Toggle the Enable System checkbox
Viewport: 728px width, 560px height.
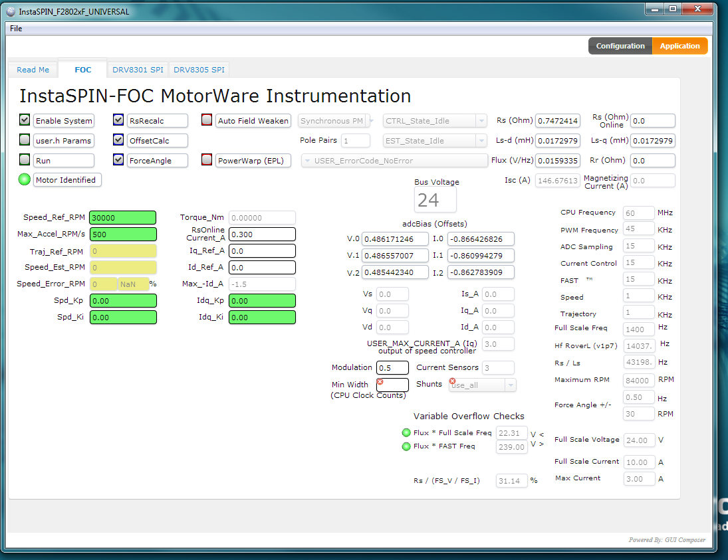25,120
